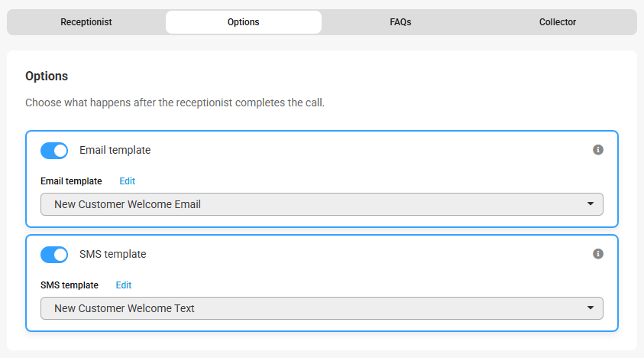Click the SMS template label beside its toggle
Image resolution: width=644 pixels, height=358 pixels.
pos(112,255)
